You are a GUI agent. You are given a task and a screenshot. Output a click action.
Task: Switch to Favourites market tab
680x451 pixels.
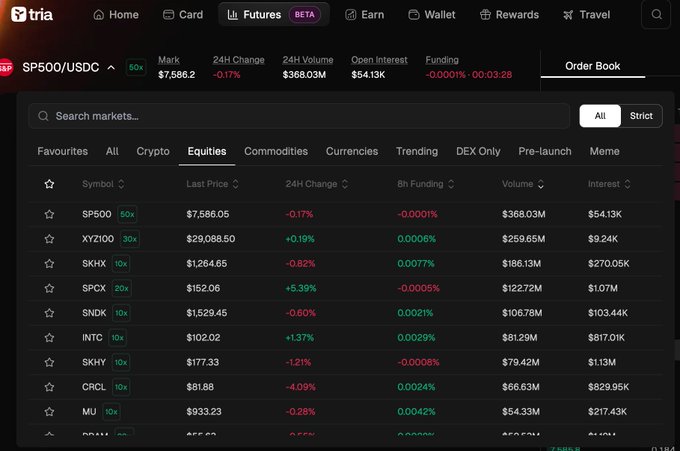click(62, 151)
